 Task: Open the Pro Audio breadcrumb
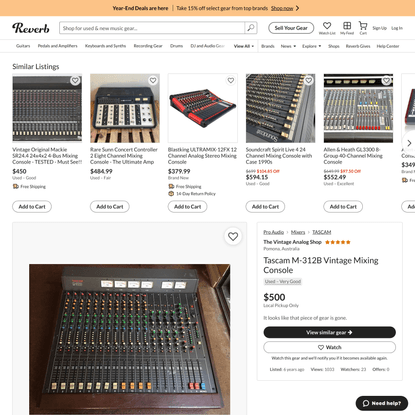tap(273, 232)
